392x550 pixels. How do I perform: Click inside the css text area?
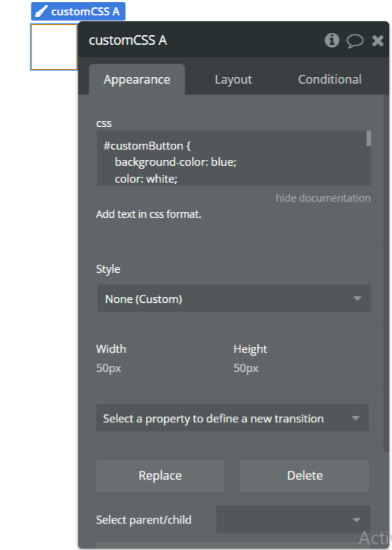coord(232,158)
